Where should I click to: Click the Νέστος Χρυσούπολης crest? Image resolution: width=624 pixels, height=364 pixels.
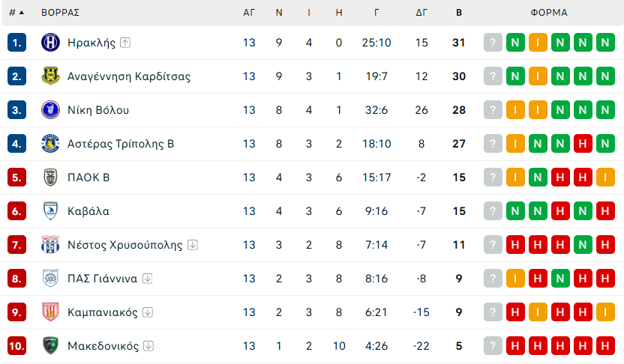pos(49,245)
